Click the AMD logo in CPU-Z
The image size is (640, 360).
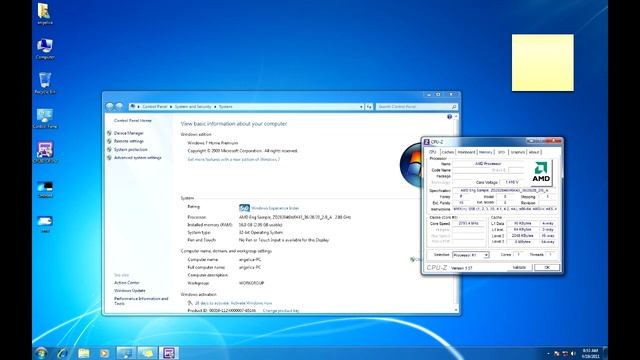point(541,172)
